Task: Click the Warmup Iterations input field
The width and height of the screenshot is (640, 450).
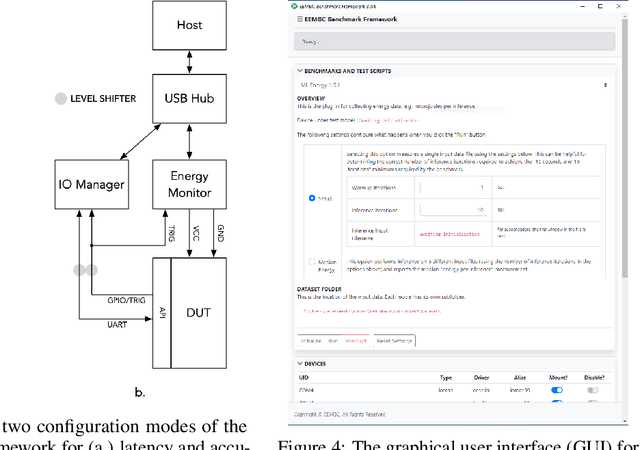Action: tap(452, 187)
